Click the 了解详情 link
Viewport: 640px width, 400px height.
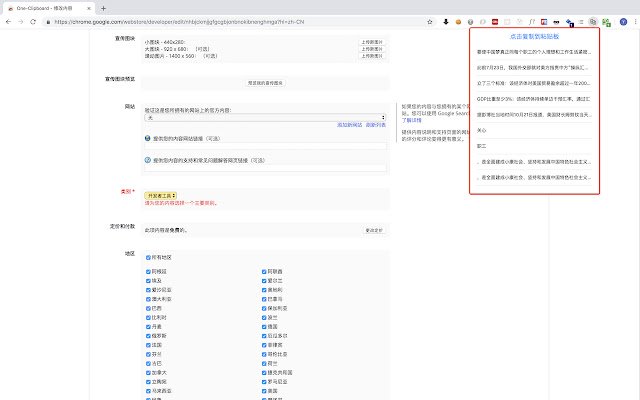[411, 120]
